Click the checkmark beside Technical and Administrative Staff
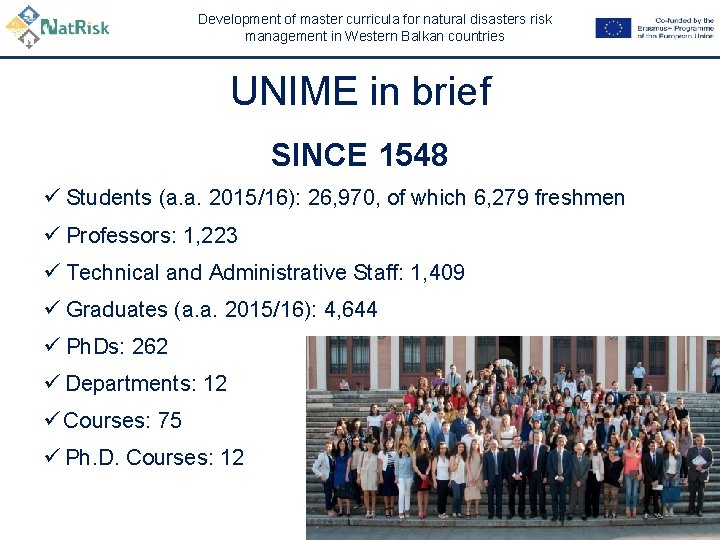 [52, 270]
